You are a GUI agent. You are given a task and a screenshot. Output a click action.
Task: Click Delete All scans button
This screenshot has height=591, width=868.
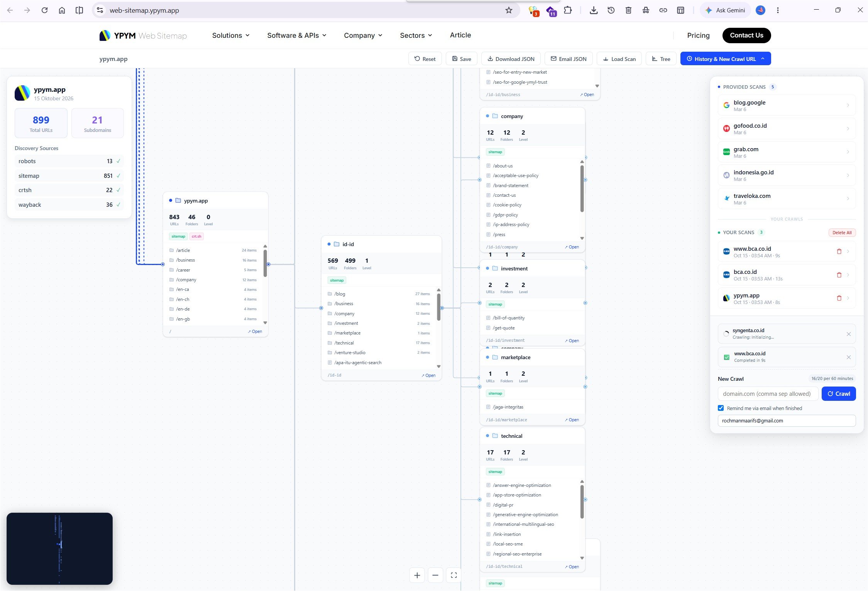(x=842, y=233)
